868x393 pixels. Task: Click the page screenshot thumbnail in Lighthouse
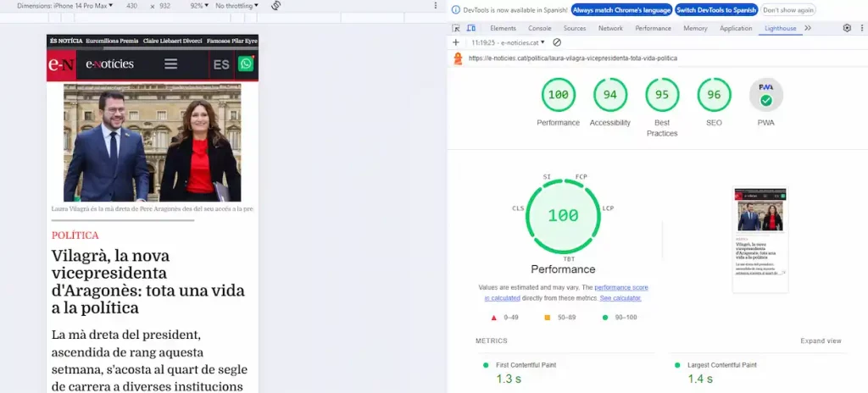click(x=760, y=239)
